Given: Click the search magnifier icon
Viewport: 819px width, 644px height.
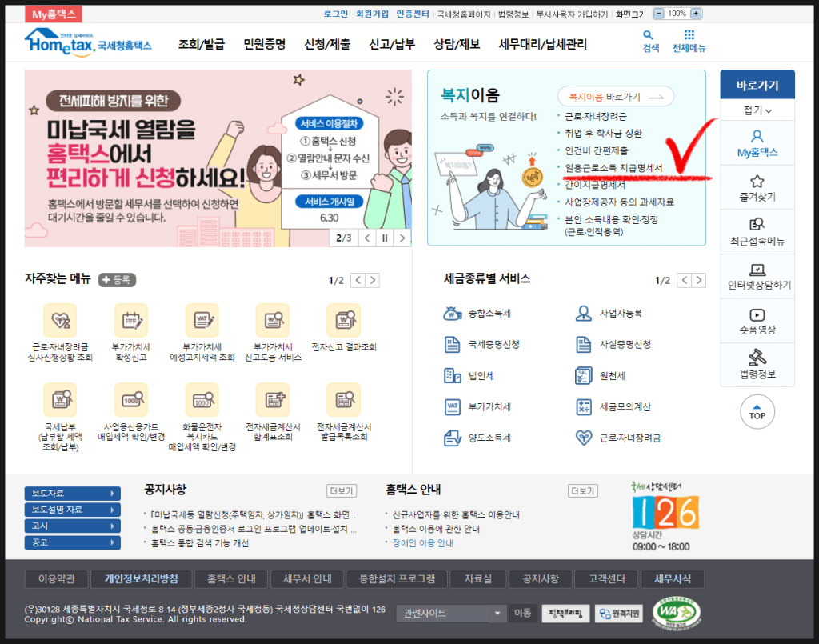Looking at the screenshot, I should 648,35.
